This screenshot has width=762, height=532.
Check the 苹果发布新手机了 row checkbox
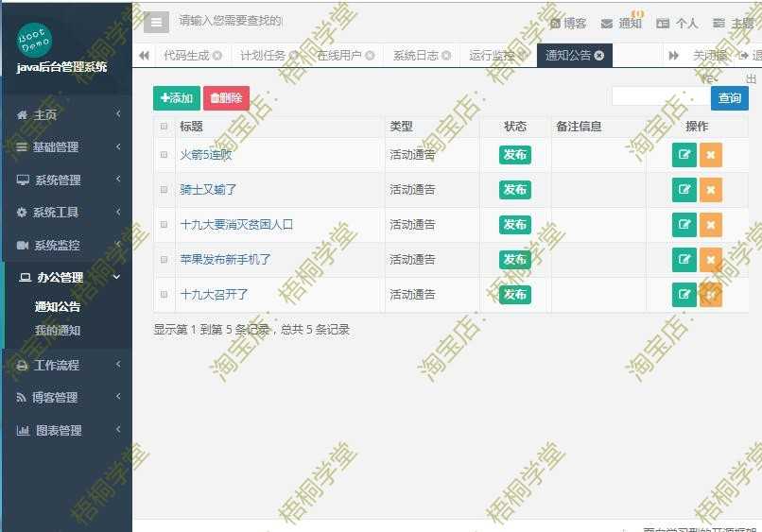point(164,260)
